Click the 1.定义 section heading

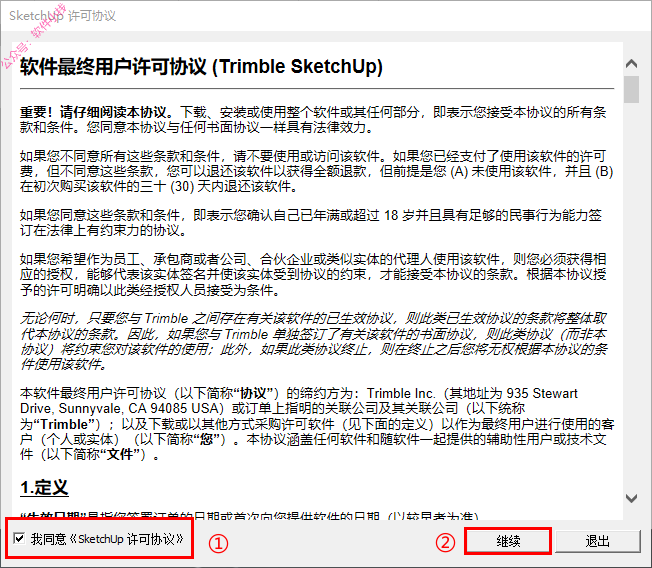tap(44, 487)
